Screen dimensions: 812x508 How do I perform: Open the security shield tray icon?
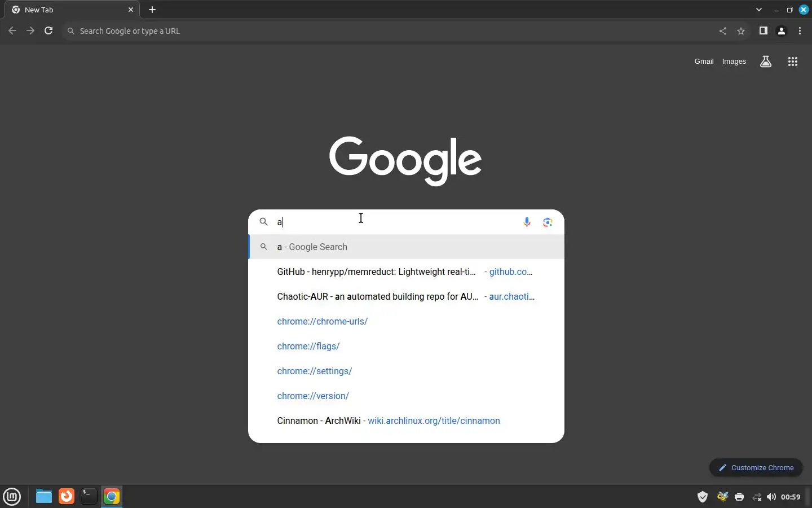point(703,497)
